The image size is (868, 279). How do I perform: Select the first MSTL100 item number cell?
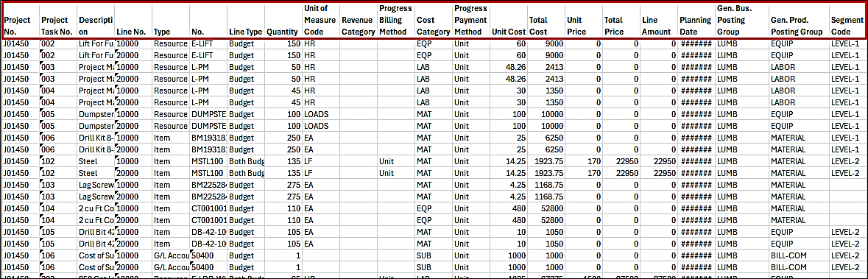pos(208,161)
